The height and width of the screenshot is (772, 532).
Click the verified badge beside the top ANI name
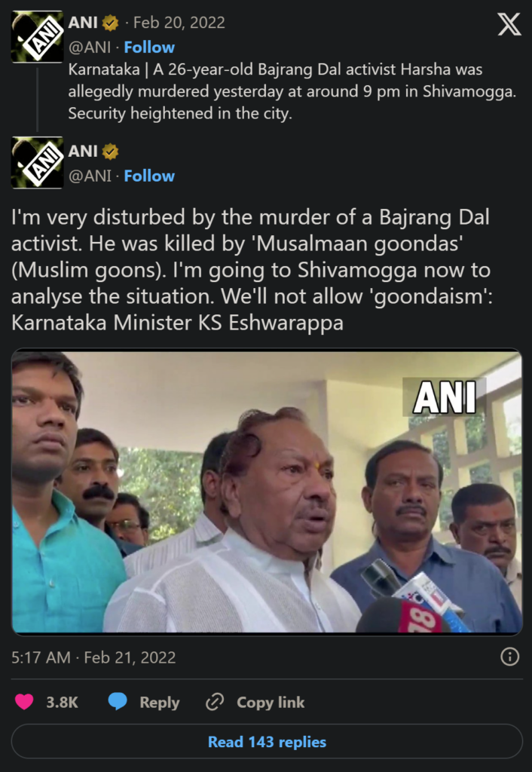(110, 23)
